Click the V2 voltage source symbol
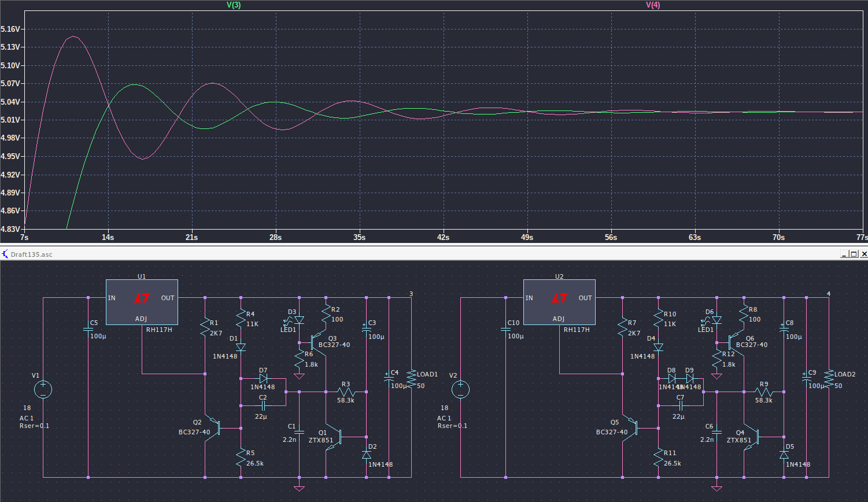Screen dimensions: 868x502 pos(460,389)
